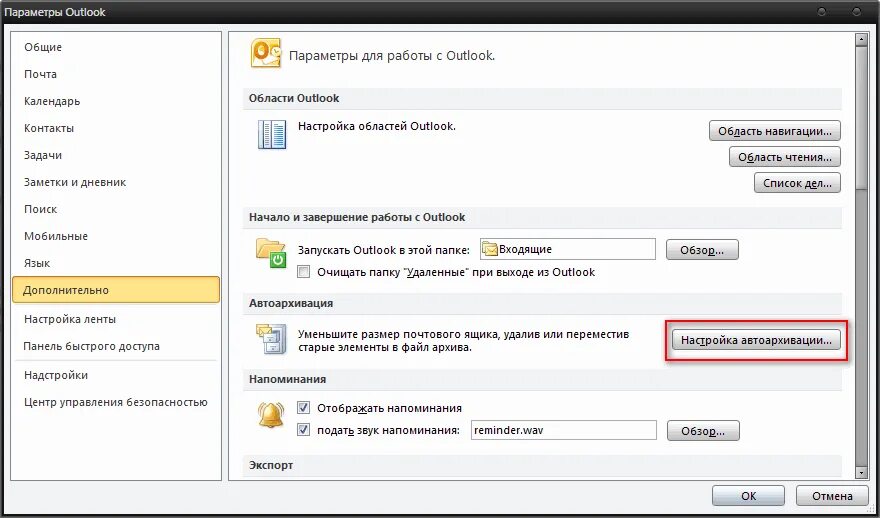Image resolution: width=880 pixels, height=518 pixels.
Task: Open Настройка ленты category
Action: click(116, 319)
